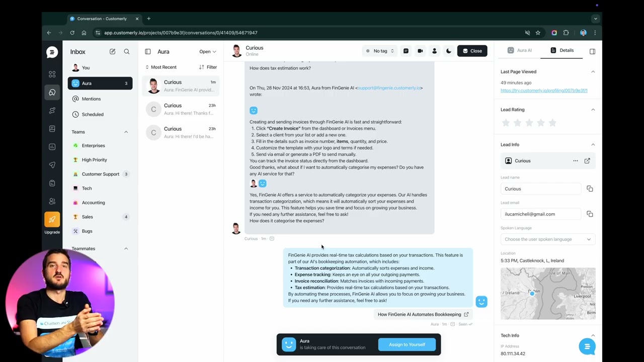The width and height of the screenshot is (644, 362).
Task: Click the Lead name input field
Action: pyautogui.click(x=541, y=189)
